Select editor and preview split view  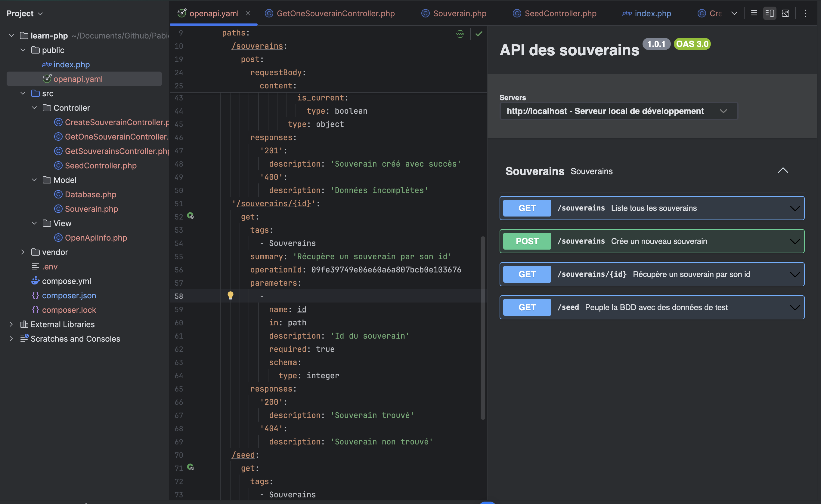769,13
